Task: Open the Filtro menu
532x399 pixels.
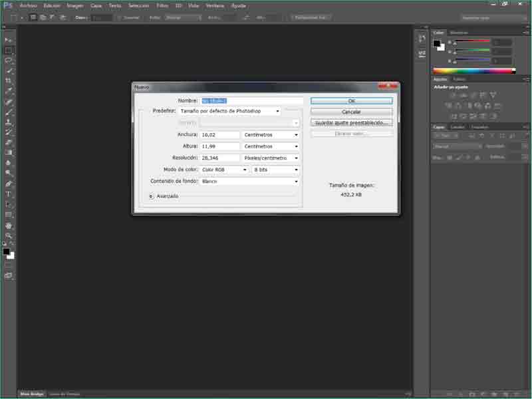Action: click(162, 5)
